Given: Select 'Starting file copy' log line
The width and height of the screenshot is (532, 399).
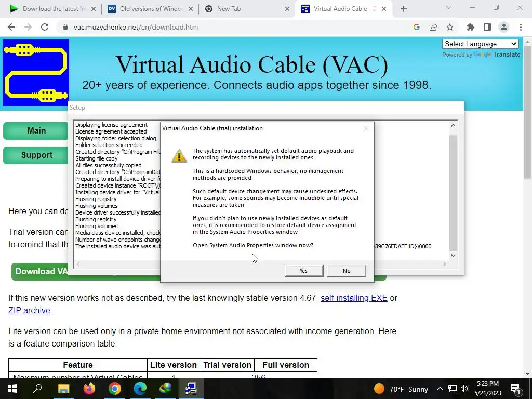Looking at the screenshot, I should point(96,158).
